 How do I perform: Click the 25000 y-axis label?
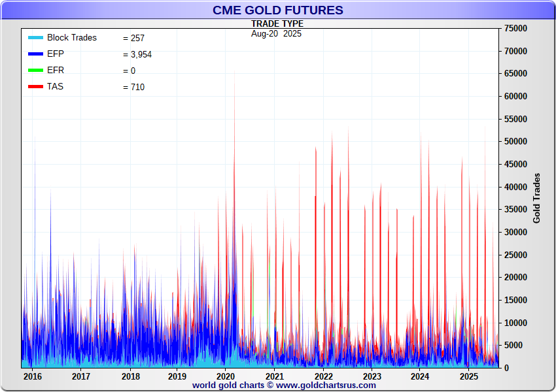(x=515, y=255)
